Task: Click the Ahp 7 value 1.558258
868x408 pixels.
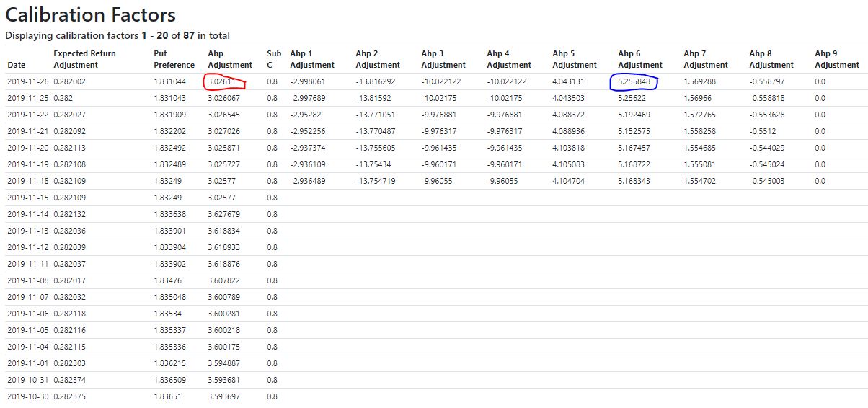Action: tap(699, 131)
